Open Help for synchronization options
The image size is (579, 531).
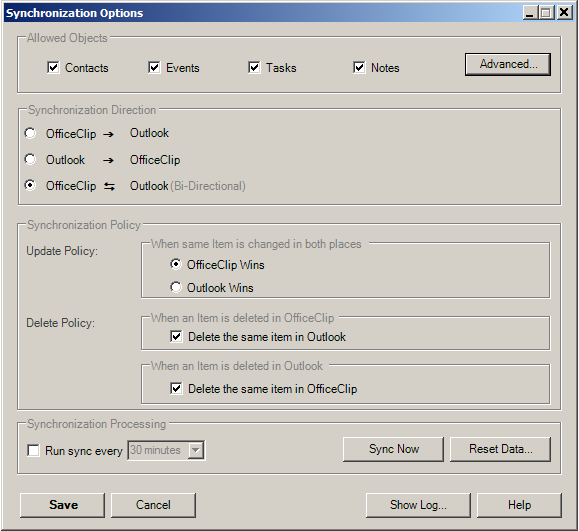pos(519,505)
